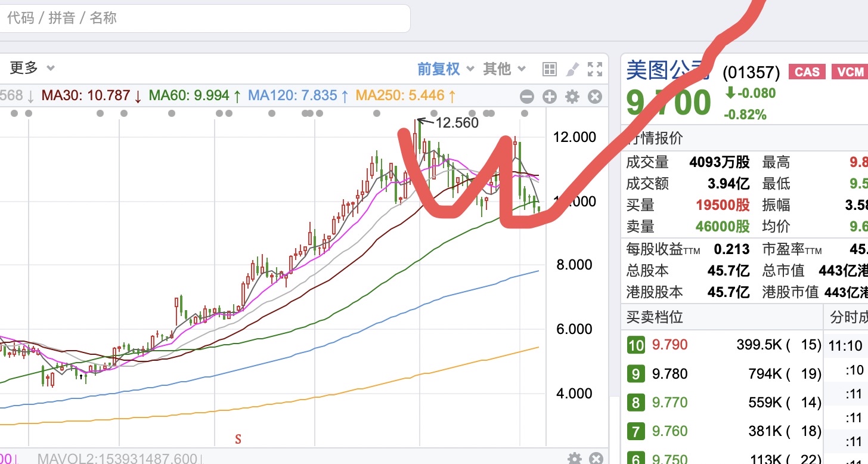868x464 pixels.
Task: Click the 卖量 46000股 value
Action: pyautogui.click(x=723, y=227)
